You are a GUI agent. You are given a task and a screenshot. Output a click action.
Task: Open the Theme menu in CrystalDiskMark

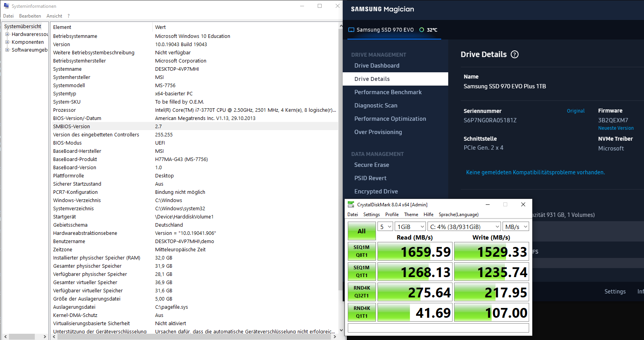pos(411,215)
